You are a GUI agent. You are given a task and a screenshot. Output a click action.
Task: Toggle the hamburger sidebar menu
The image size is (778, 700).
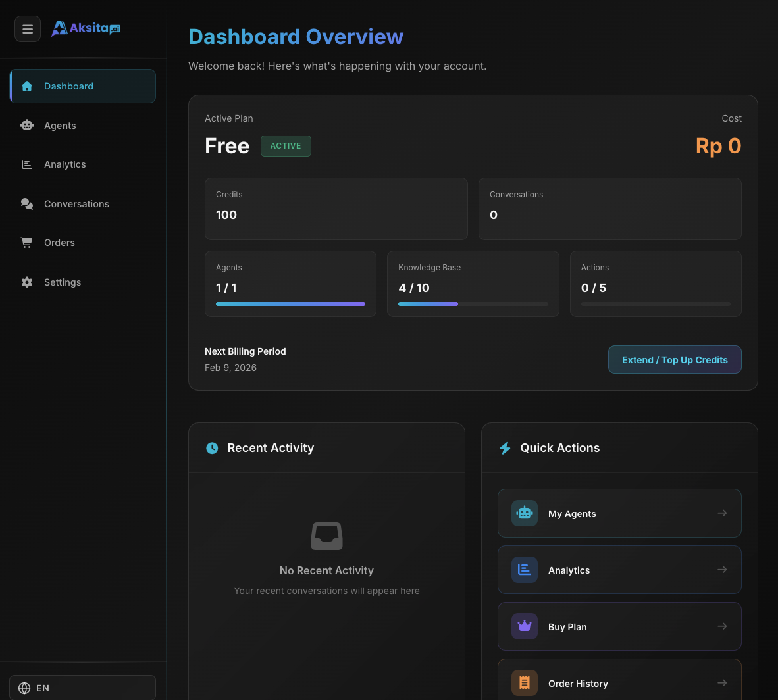[x=28, y=29]
